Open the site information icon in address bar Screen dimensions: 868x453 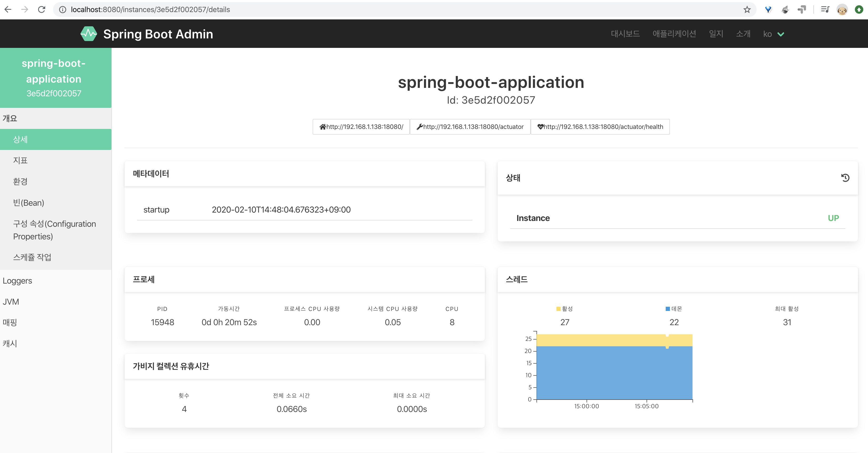[x=63, y=9]
